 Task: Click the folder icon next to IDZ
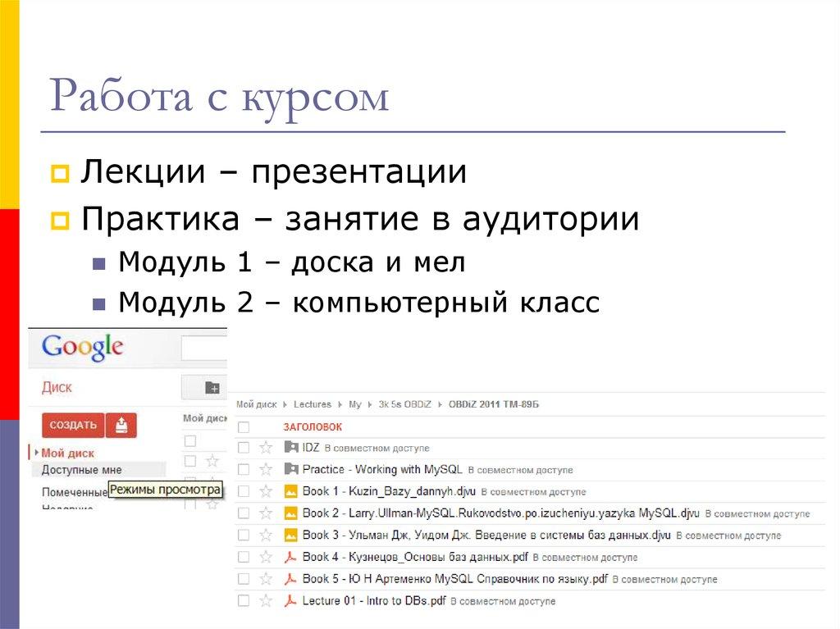click(x=290, y=447)
